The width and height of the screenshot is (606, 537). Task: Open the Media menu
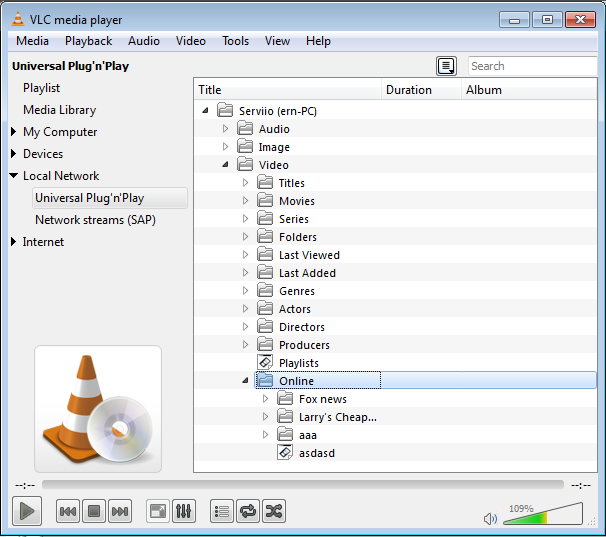(x=32, y=41)
